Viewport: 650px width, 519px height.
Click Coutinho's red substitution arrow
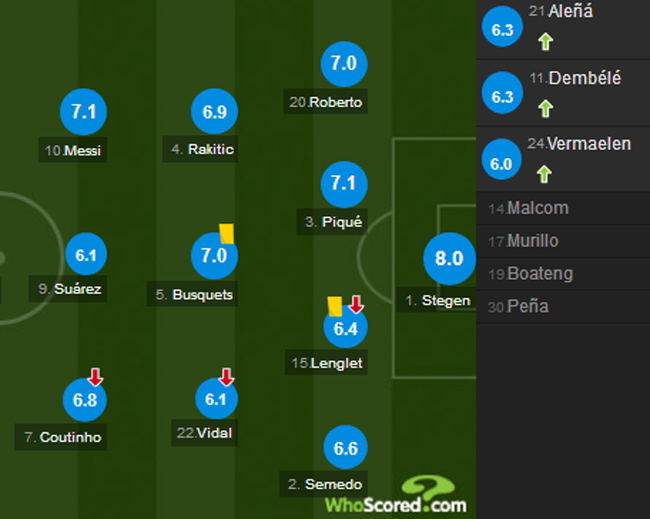[x=95, y=377]
